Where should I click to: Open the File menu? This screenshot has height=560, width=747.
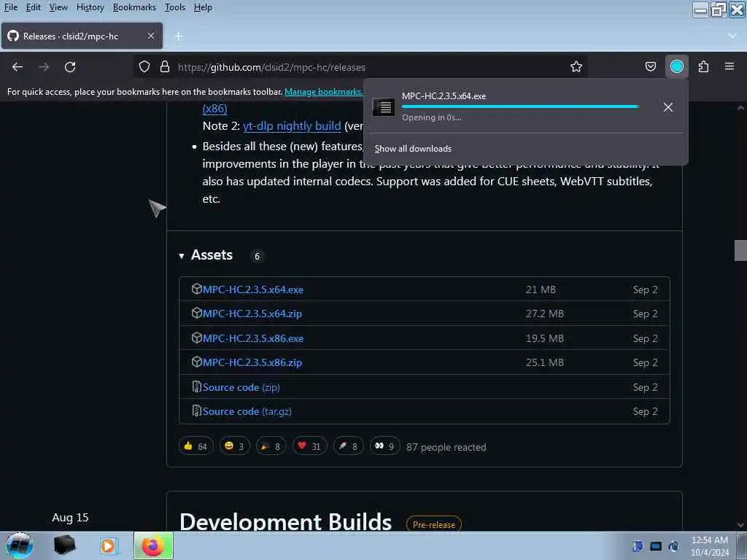click(x=11, y=7)
